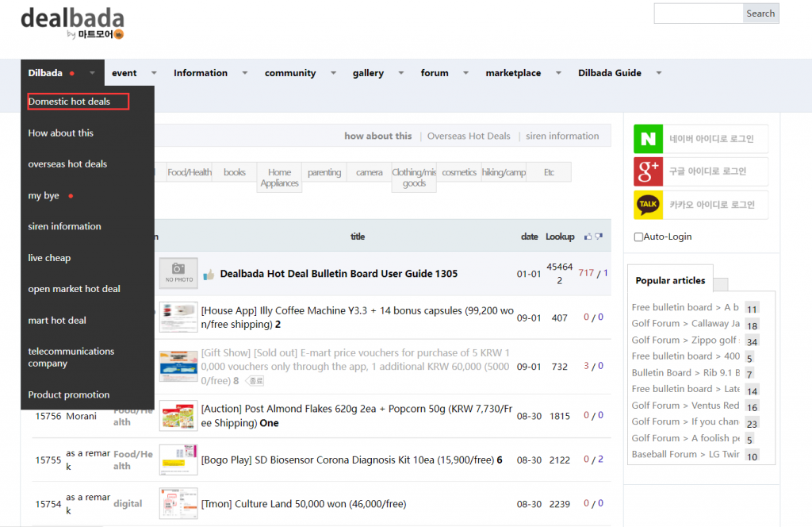The height and width of the screenshot is (527, 812).
Task: Select siren information in the dropdown menu
Action: click(x=64, y=226)
